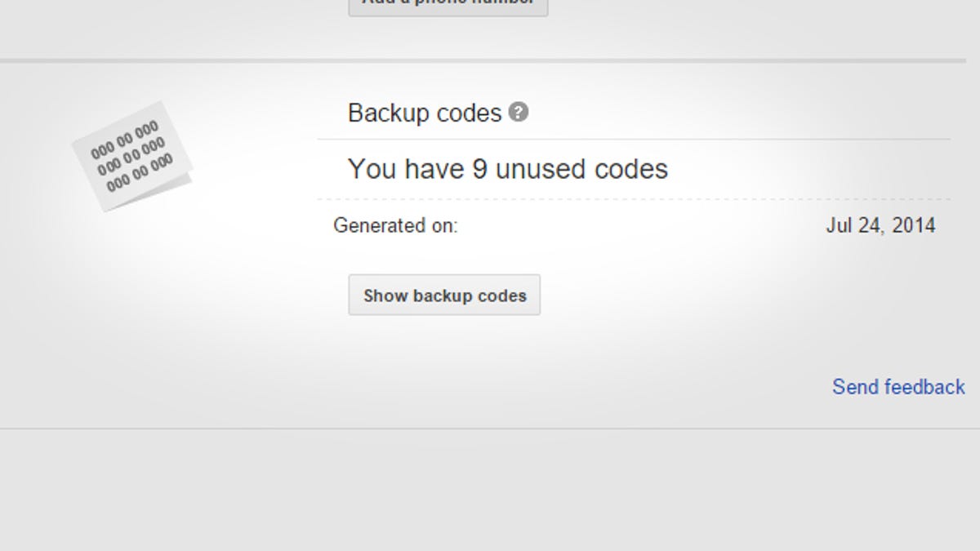Click the number 9 in the unused codes text

[x=480, y=169]
